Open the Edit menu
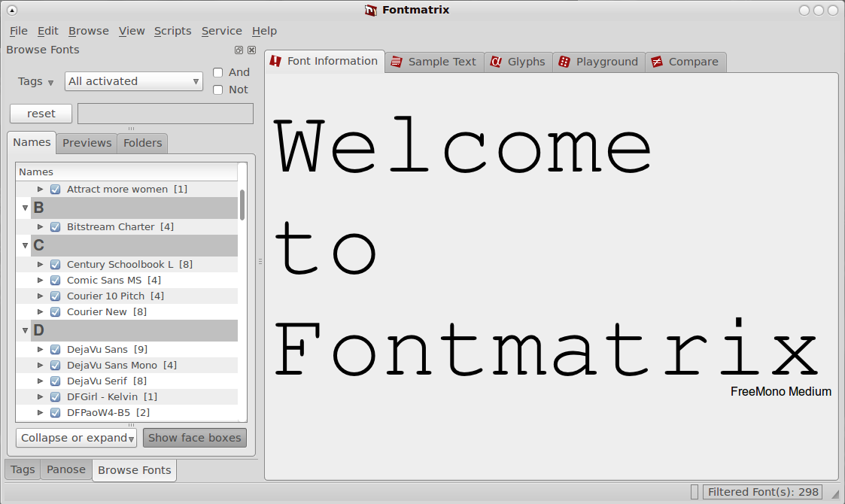 pos(48,32)
